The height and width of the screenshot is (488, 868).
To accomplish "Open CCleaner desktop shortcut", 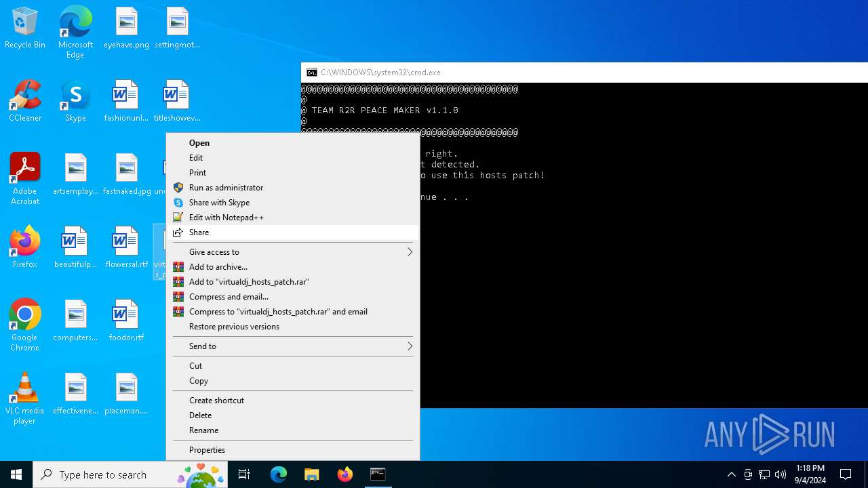I will pos(25,102).
